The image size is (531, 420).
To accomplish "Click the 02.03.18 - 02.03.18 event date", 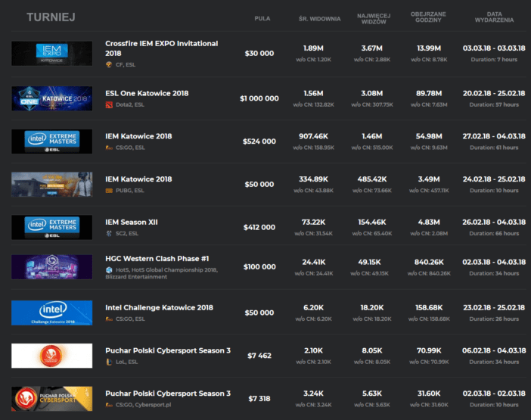I will point(494,394).
